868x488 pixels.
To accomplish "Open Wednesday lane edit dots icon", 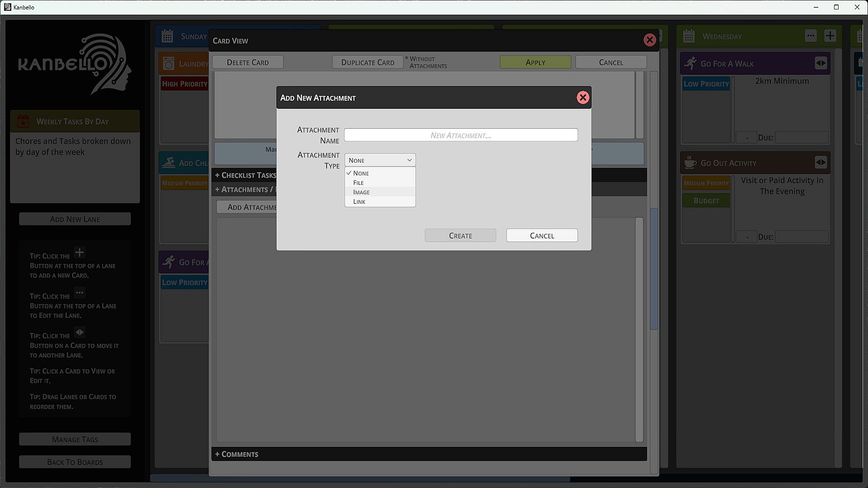I will pyautogui.click(x=811, y=36).
